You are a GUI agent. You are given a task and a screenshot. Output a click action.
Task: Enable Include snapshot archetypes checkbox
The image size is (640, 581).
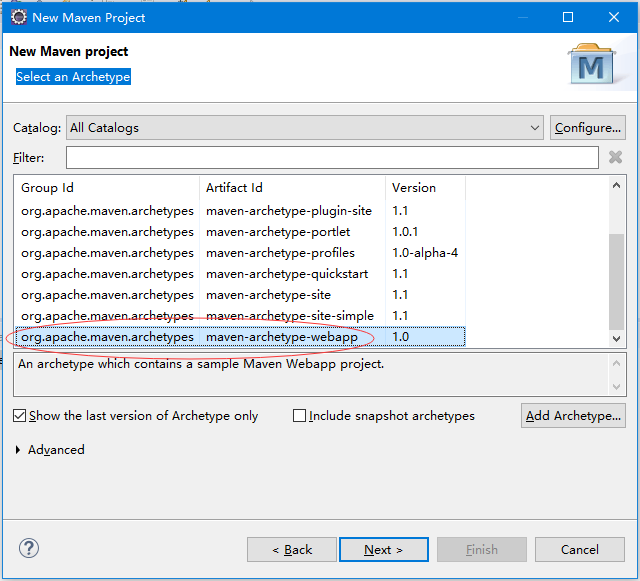click(299, 416)
